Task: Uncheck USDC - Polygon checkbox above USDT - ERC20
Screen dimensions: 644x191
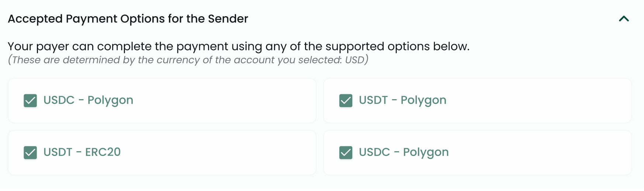Action: (x=30, y=101)
